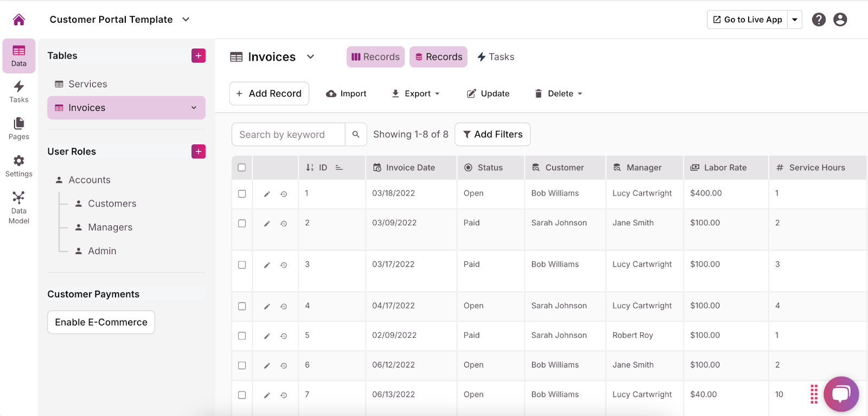
Task: View history for invoice record 3
Action: (284, 265)
